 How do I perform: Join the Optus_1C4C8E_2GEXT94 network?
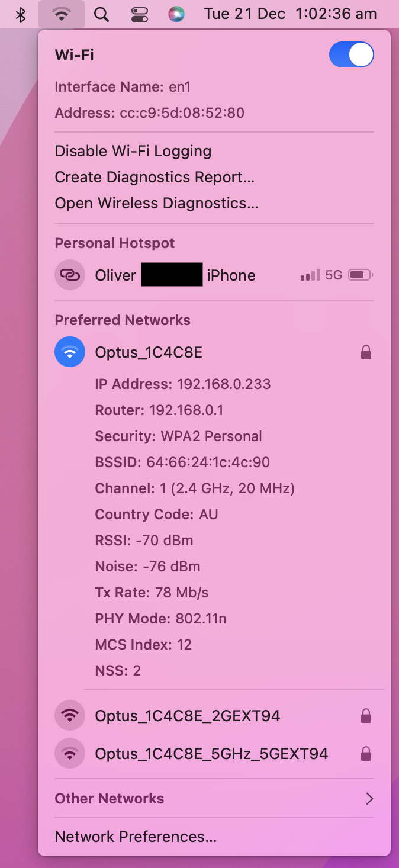(214, 716)
